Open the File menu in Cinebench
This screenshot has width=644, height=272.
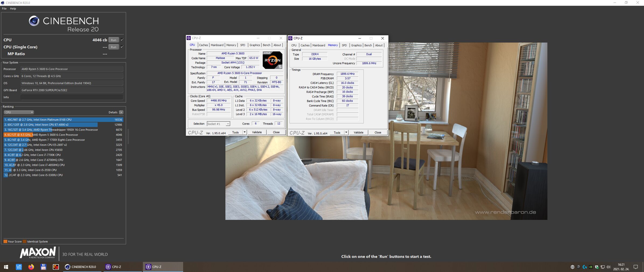tap(4, 9)
